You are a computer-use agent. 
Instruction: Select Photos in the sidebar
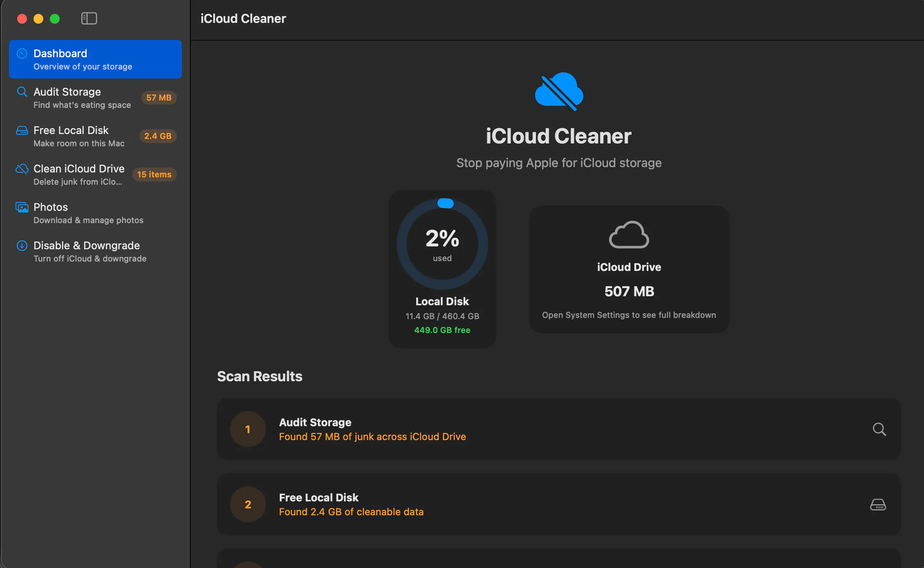point(95,213)
